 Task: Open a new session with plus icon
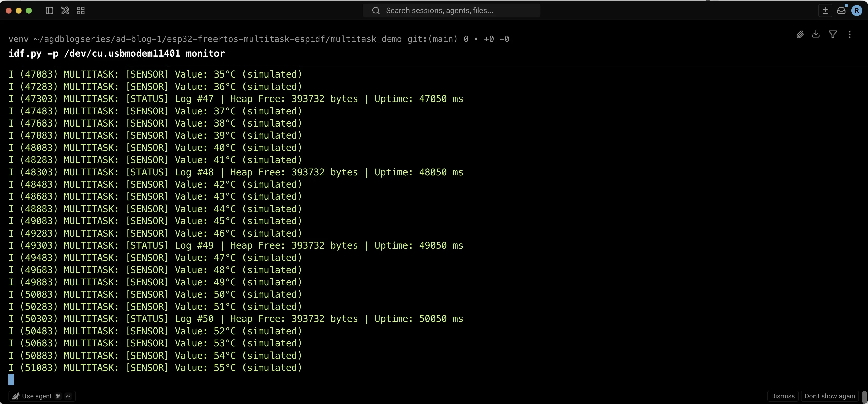click(825, 10)
